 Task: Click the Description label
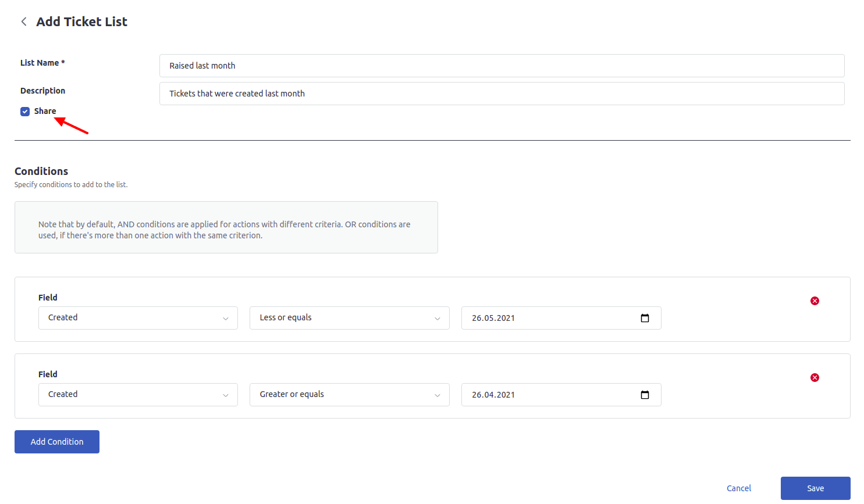coord(42,91)
